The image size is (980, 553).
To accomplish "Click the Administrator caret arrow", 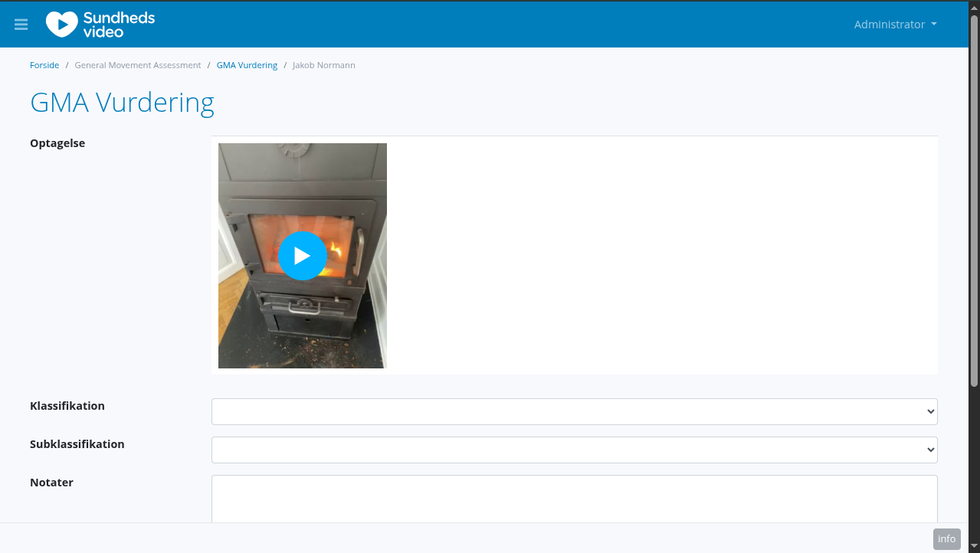I will click(x=934, y=25).
